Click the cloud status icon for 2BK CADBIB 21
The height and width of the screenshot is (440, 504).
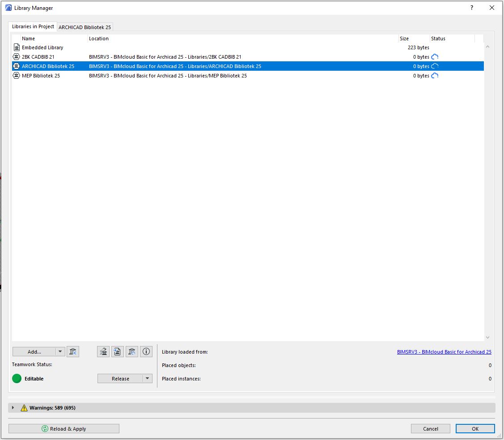coord(435,57)
